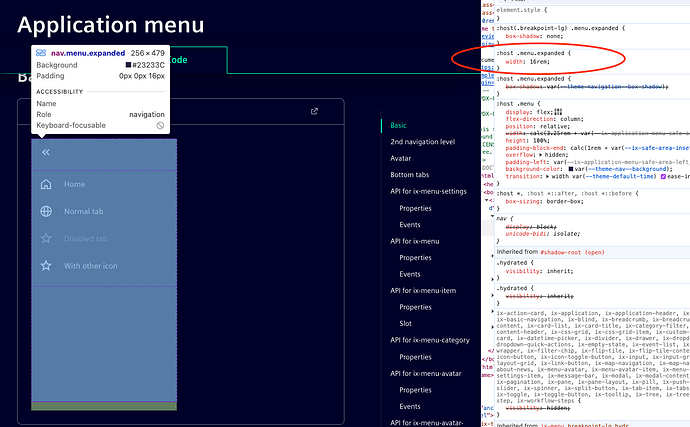Click the star icon beside With other icon
690x427 pixels.
pyautogui.click(x=46, y=266)
